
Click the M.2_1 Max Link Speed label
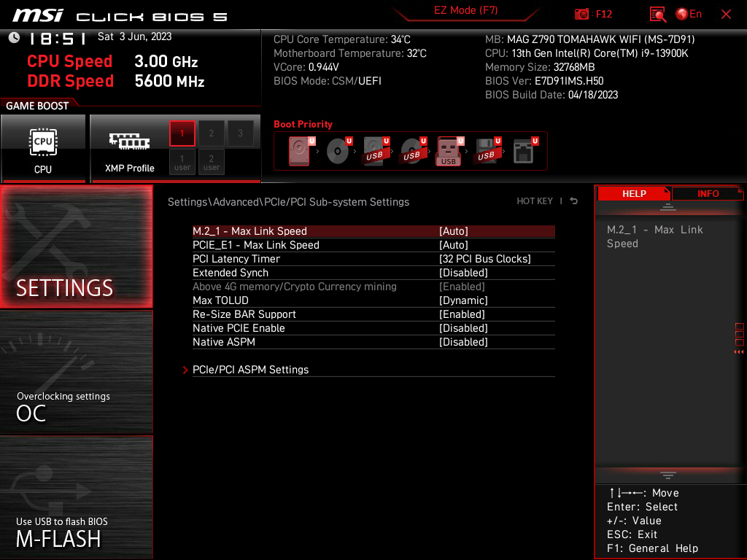pyautogui.click(x=249, y=231)
